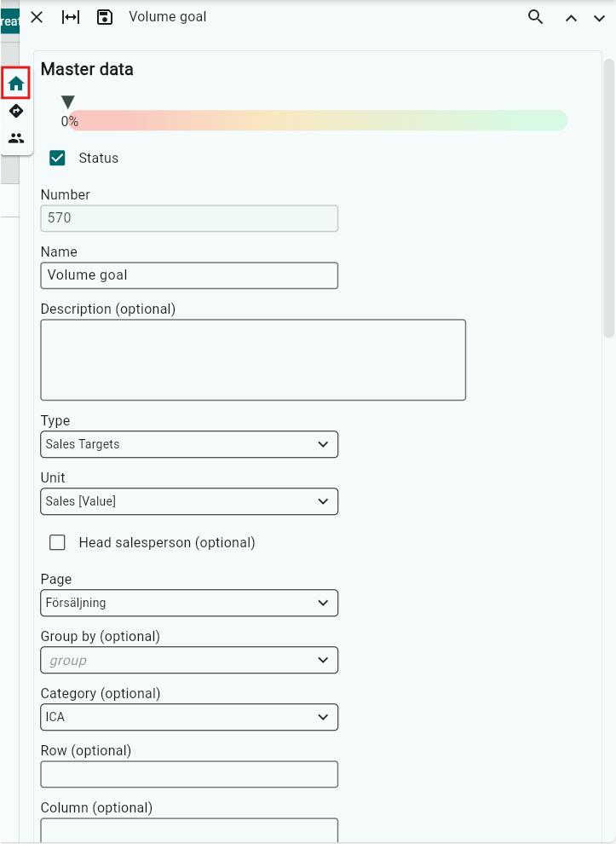
Task: Open the Group by dropdown
Action: coord(189,660)
